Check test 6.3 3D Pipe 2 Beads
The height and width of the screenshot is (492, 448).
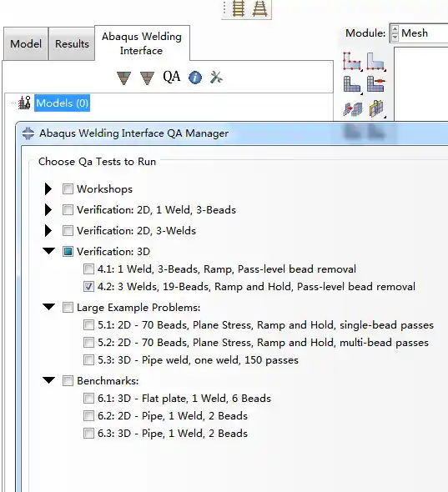tap(88, 434)
